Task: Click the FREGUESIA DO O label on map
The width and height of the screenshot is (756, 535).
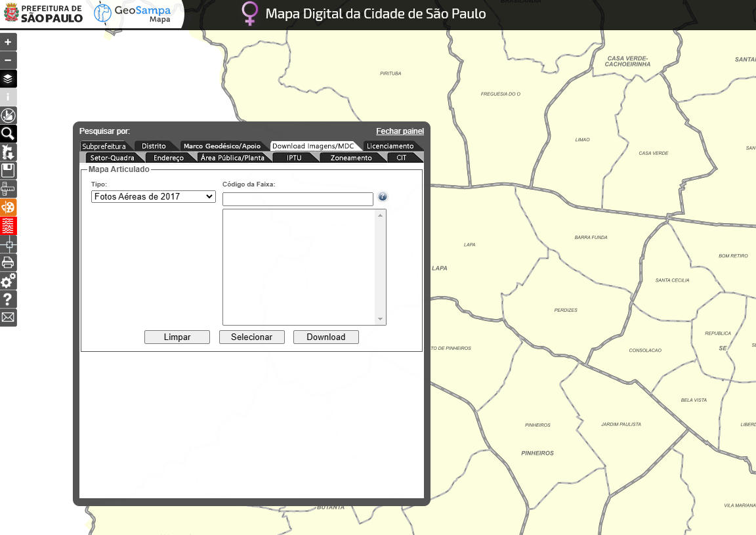Action: [501, 94]
